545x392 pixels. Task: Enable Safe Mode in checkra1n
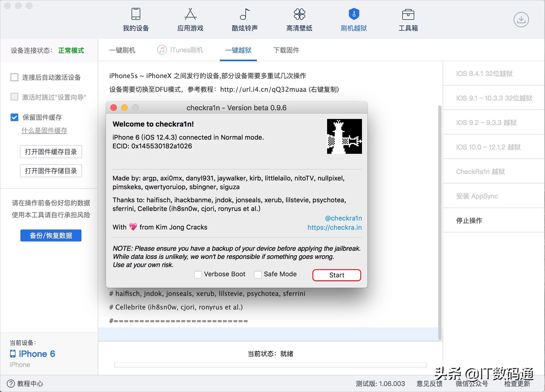pyautogui.click(x=258, y=274)
